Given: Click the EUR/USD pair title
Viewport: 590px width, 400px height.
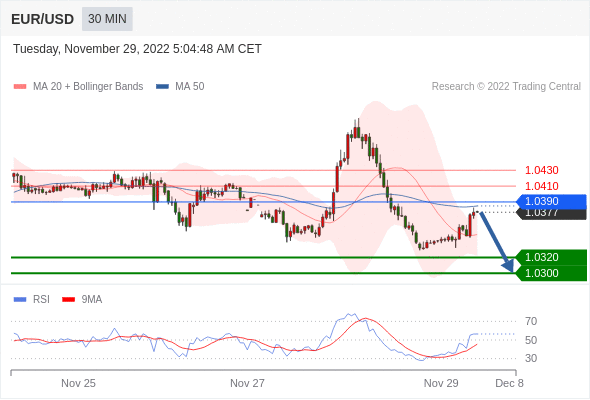Looking at the screenshot, I should 43,19.
